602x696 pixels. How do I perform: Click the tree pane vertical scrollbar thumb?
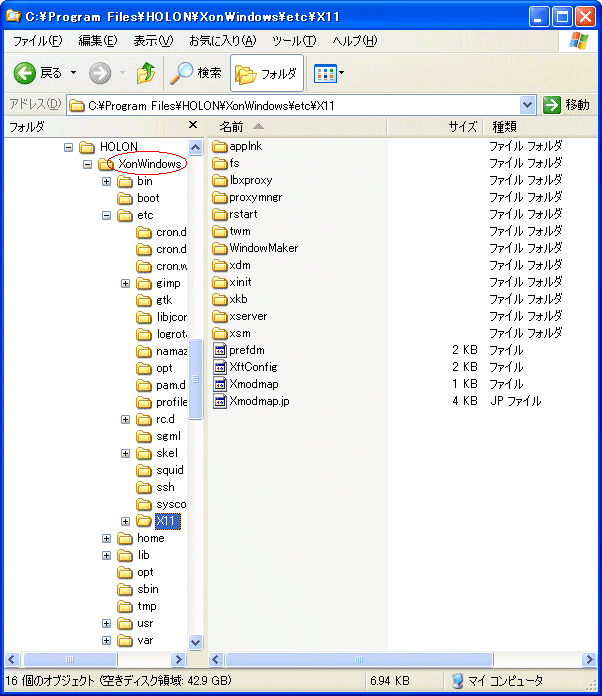(195, 379)
